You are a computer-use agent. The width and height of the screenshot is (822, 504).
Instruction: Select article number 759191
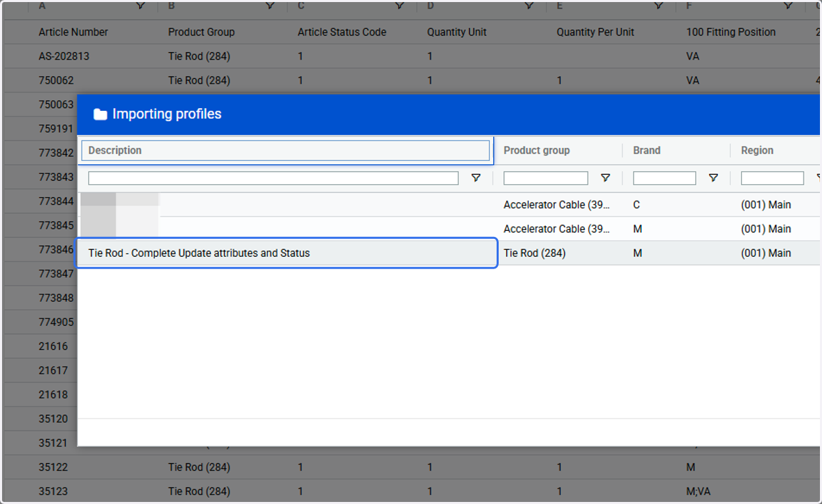(x=56, y=129)
